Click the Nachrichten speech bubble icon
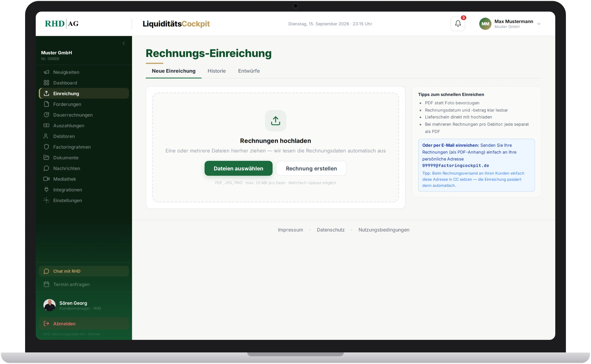Screen dimensions: 591x364 [x=46, y=168]
